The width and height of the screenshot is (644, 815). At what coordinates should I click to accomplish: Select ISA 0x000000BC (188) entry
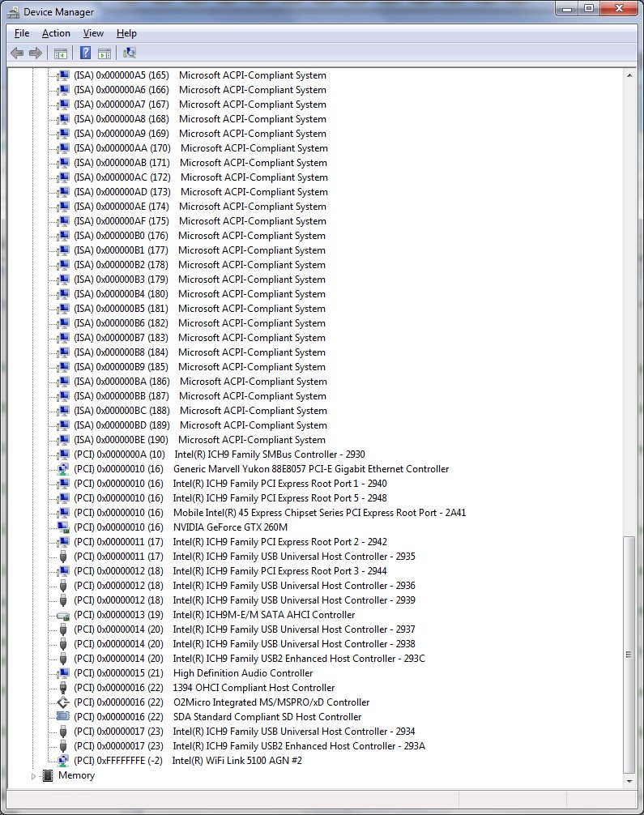click(201, 411)
